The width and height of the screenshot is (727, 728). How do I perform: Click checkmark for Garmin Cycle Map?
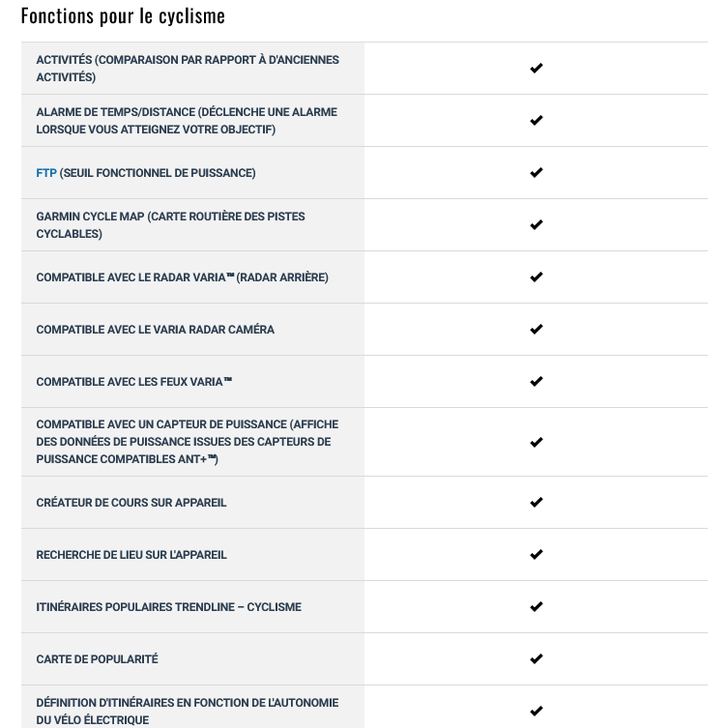point(537,225)
